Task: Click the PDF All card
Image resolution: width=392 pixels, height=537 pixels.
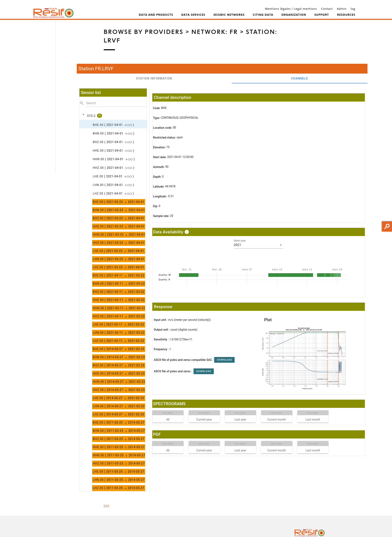Action: pos(168,447)
